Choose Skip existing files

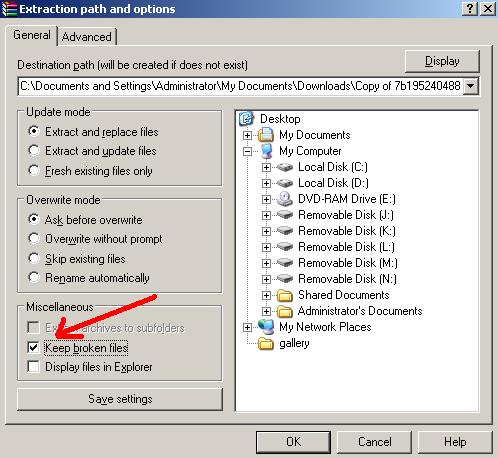click(34, 258)
